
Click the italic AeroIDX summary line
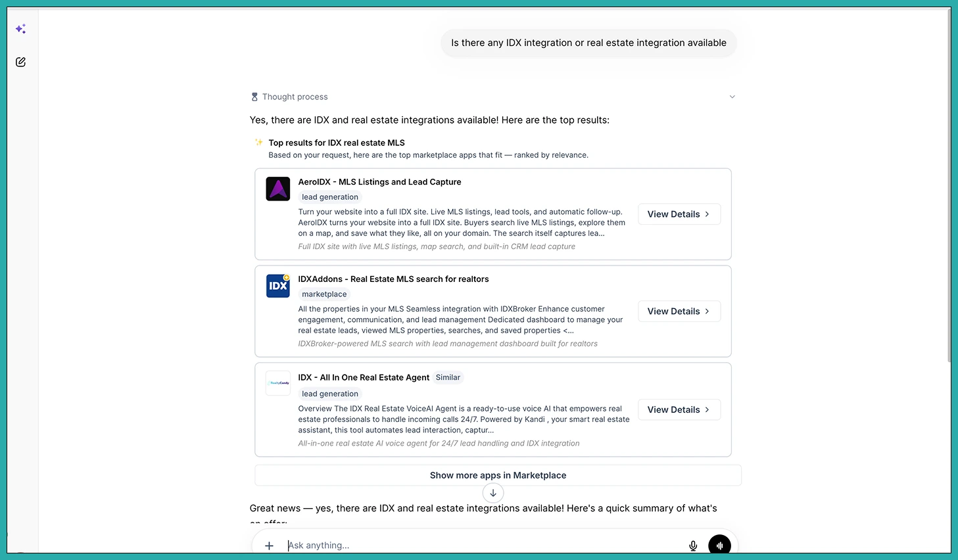(437, 246)
